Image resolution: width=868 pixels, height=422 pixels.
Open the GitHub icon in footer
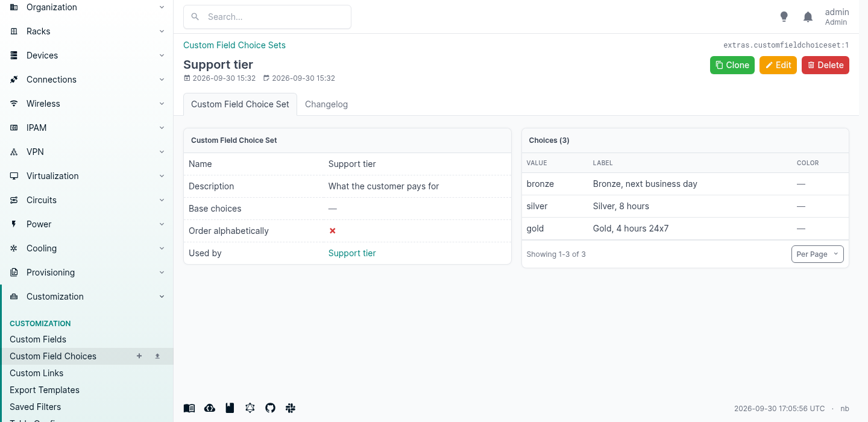click(270, 408)
